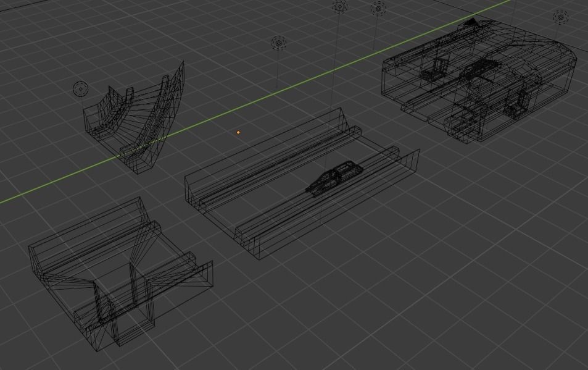Select the lamp nearest the tunnel model
Screen dimensions: 588x370
coord(561,17)
